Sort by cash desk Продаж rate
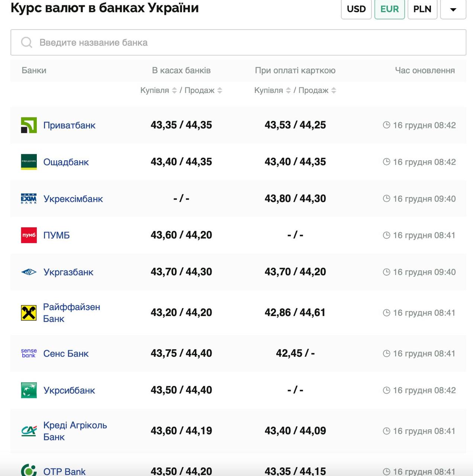The height and width of the screenshot is (476, 473). 220,90
